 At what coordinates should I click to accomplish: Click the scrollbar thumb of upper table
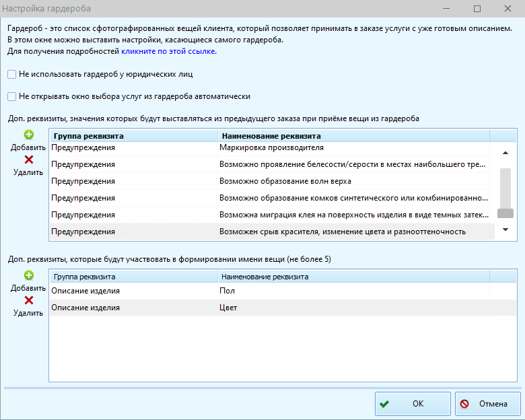coord(505,213)
